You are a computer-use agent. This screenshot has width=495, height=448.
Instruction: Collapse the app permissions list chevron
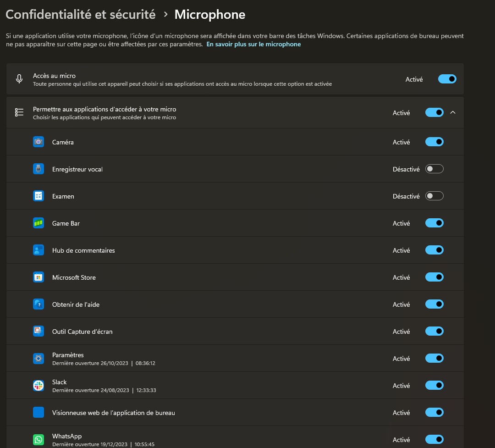453,112
